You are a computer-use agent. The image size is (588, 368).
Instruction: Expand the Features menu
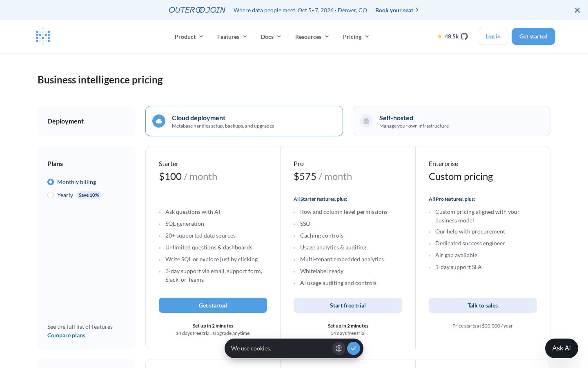point(232,37)
